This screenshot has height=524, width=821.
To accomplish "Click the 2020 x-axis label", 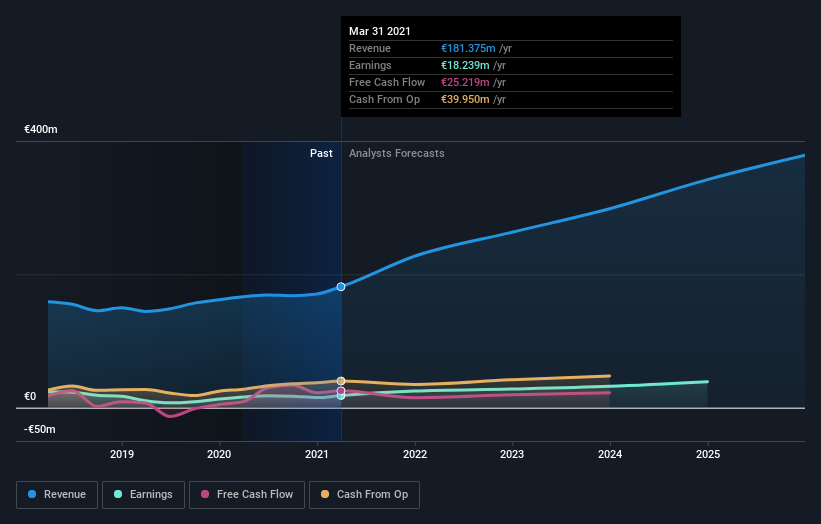I will (x=219, y=454).
